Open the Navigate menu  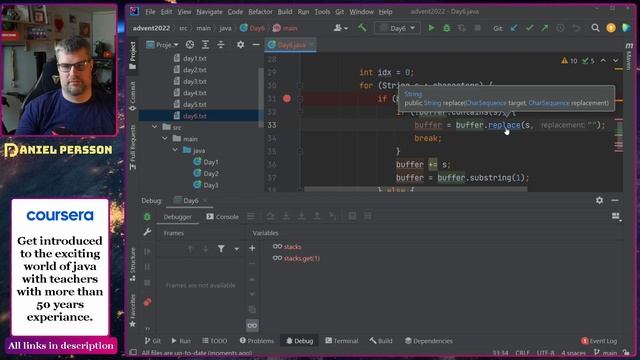(209, 11)
